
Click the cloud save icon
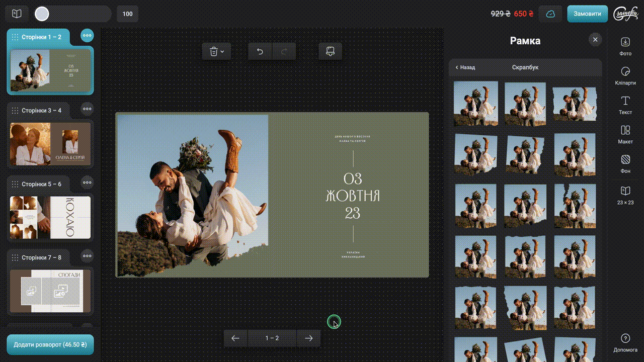pos(550,14)
